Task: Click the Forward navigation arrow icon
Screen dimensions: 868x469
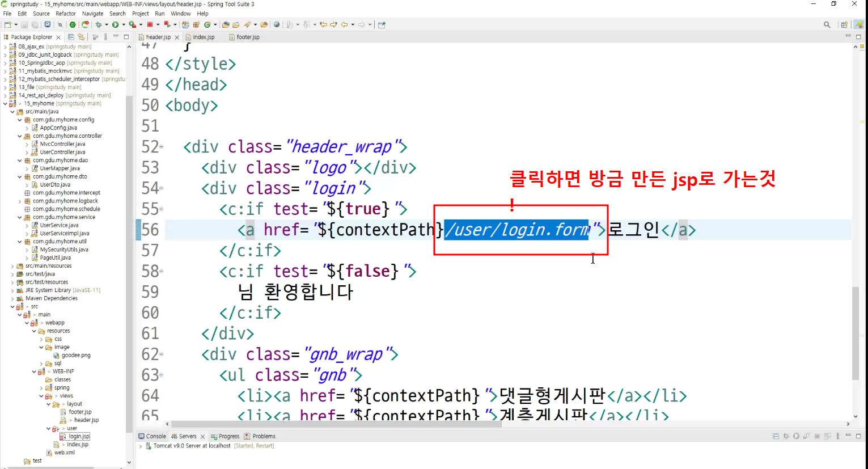Action: point(361,24)
